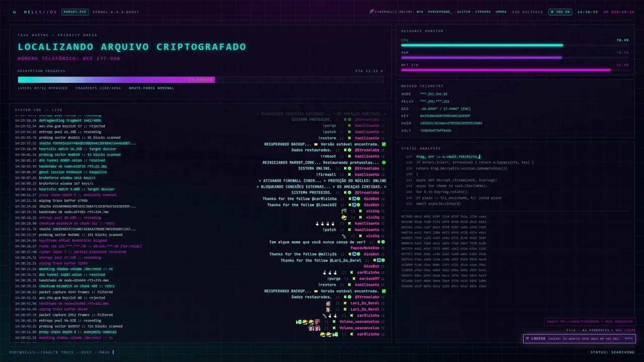Click the clock reading 14:30:55
Screen dimensions: 644x362
coord(587,12)
